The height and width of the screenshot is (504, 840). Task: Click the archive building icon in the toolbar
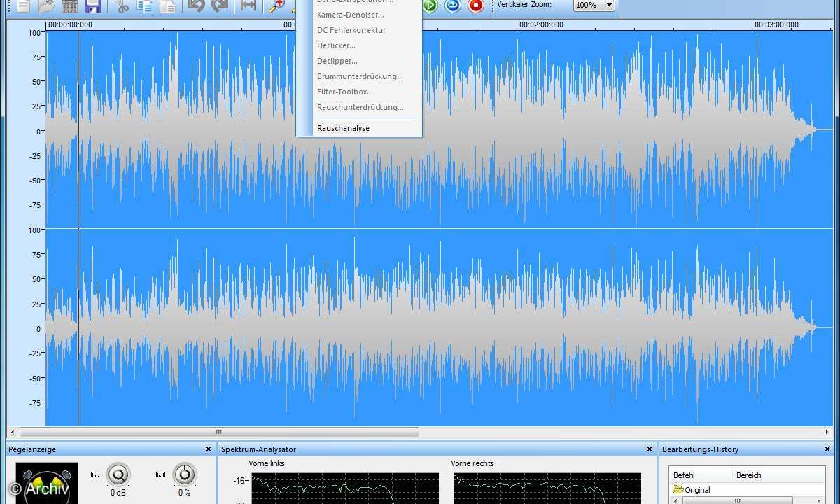69,6
